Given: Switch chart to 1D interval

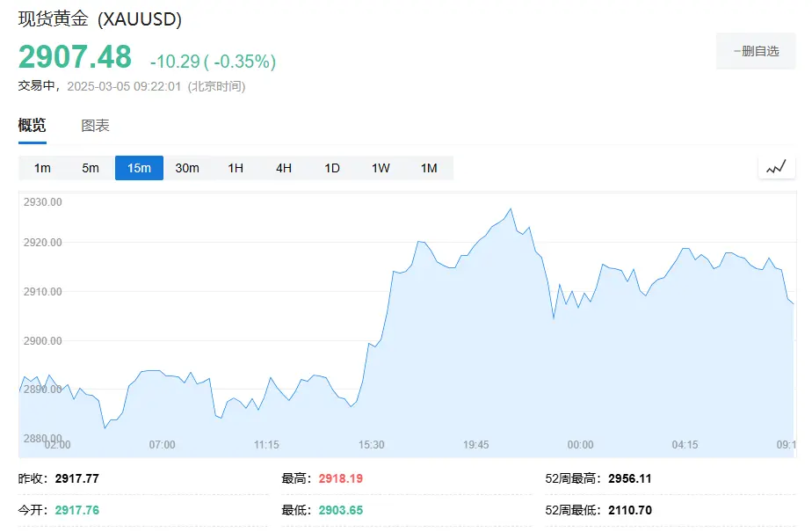Looking at the screenshot, I should pyautogui.click(x=332, y=168).
